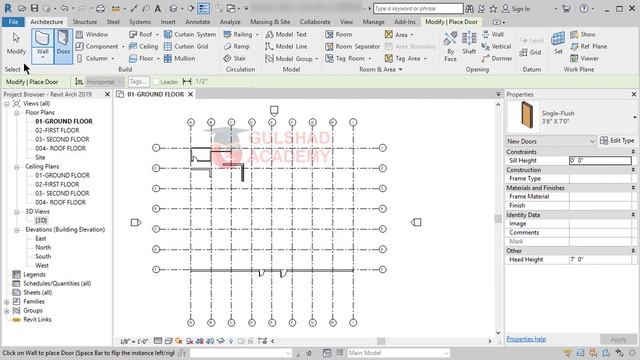Expand the Groups tree node

click(x=7, y=311)
